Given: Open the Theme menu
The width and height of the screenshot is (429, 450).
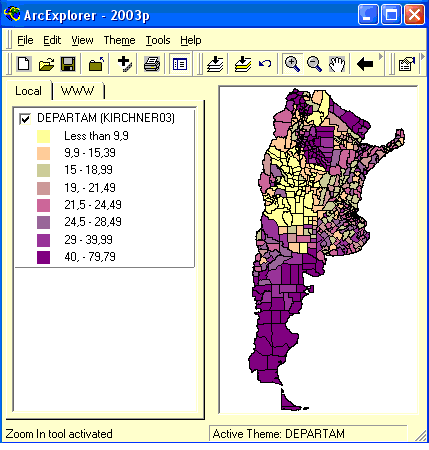Looking at the screenshot, I should 119,40.
